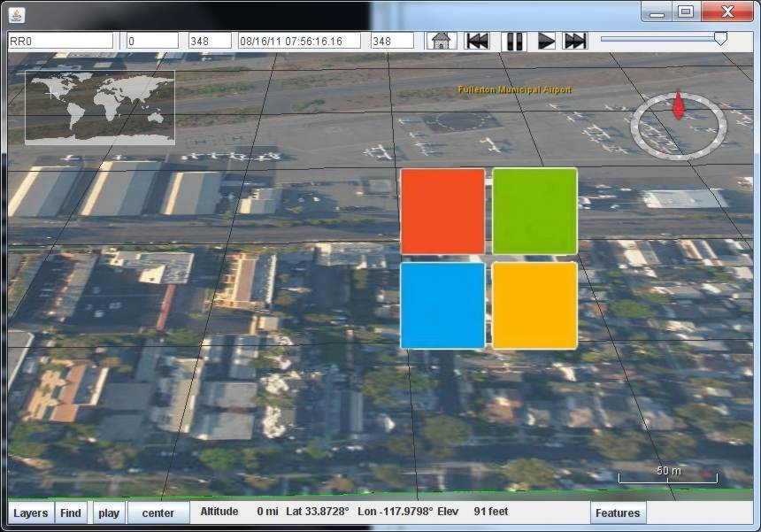Click the Find button
The width and height of the screenshot is (761, 532).
(71, 513)
